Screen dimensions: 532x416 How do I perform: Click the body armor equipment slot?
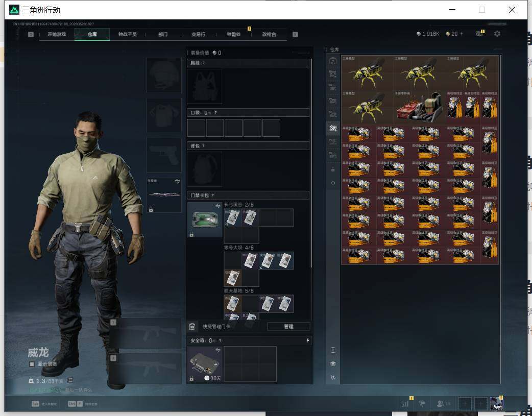tap(164, 115)
